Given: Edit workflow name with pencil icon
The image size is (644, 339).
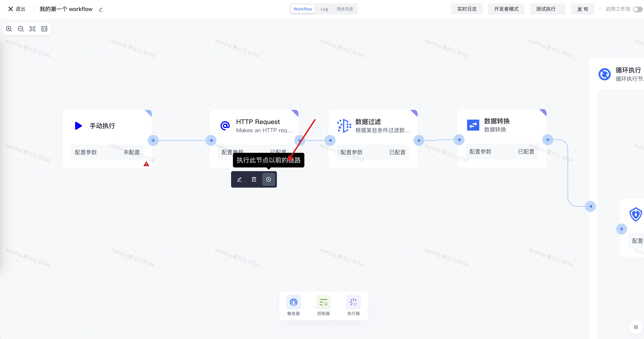Looking at the screenshot, I should pos(101,9).
